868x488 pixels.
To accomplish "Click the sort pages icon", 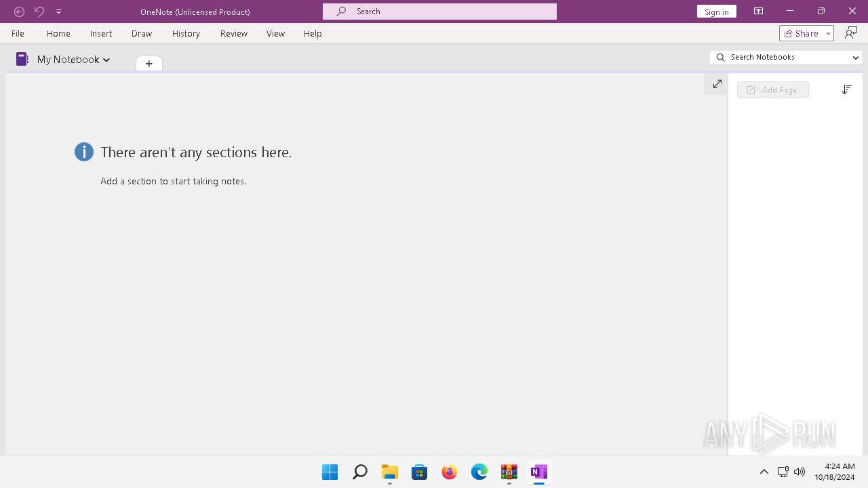I will (x=846, y=89).
